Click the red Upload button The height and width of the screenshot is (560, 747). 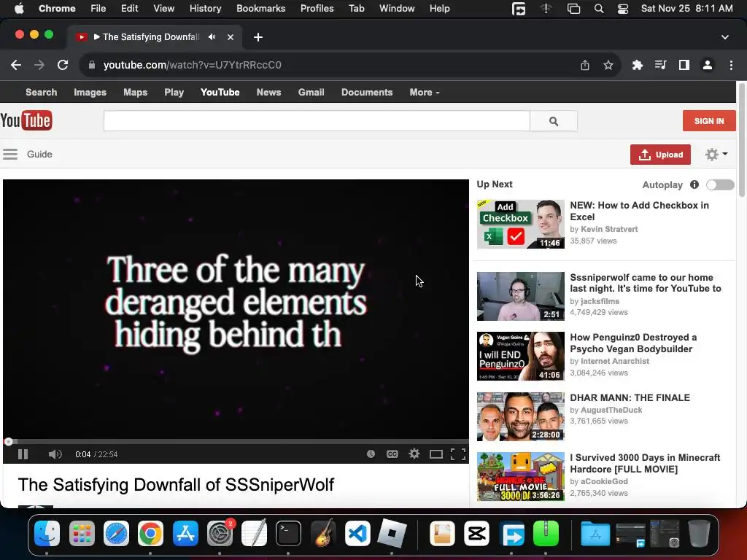pyautogui.click(x=660, y=155)
